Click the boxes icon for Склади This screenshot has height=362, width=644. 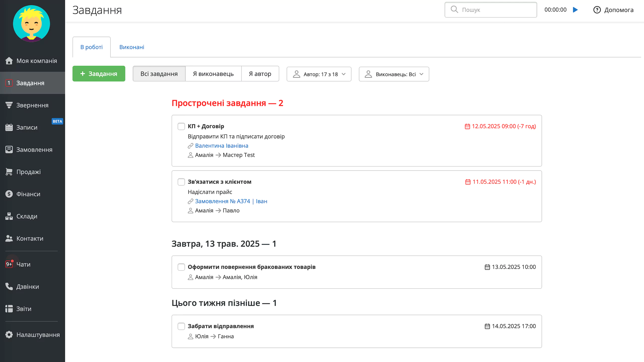[9, 216]
